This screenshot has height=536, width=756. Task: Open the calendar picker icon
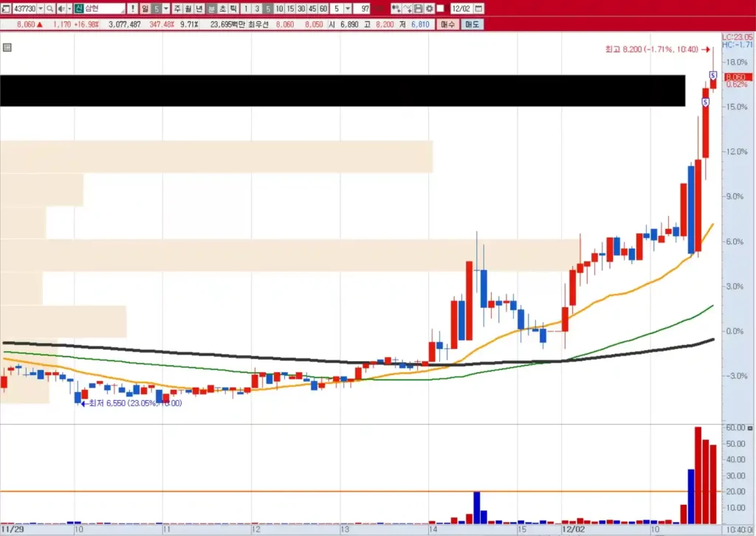(478, 9)
